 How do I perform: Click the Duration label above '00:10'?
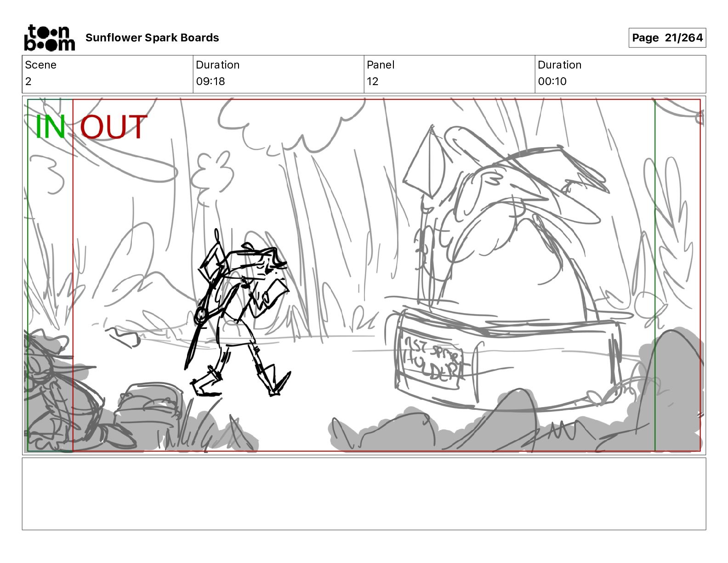[x=559, y=65]
